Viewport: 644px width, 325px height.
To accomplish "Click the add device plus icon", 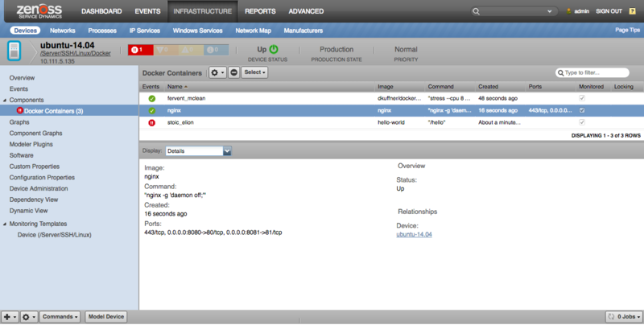I will point(10,317).
